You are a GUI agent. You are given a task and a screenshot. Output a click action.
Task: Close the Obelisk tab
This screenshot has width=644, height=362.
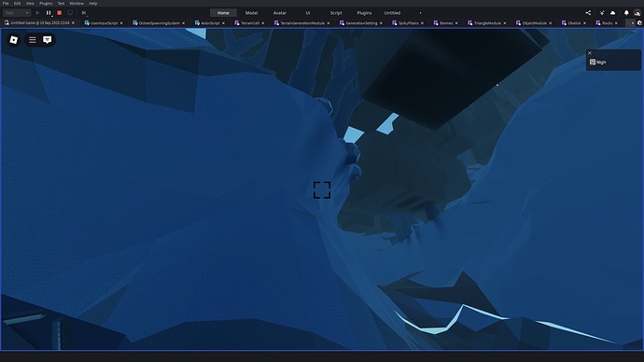click(x=584, y=23)
